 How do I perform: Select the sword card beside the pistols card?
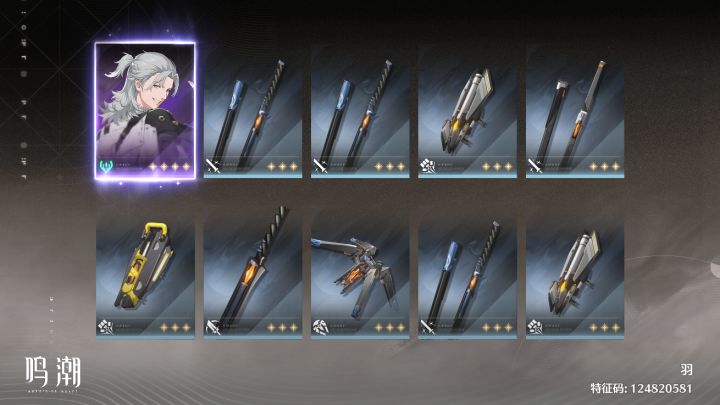[x=467, y=274]
